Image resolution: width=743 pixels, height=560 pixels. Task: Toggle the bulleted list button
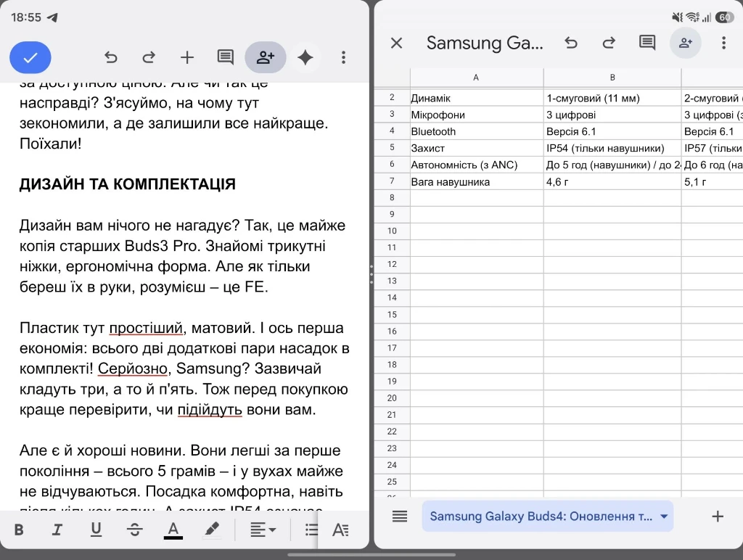tap(311, 530)
